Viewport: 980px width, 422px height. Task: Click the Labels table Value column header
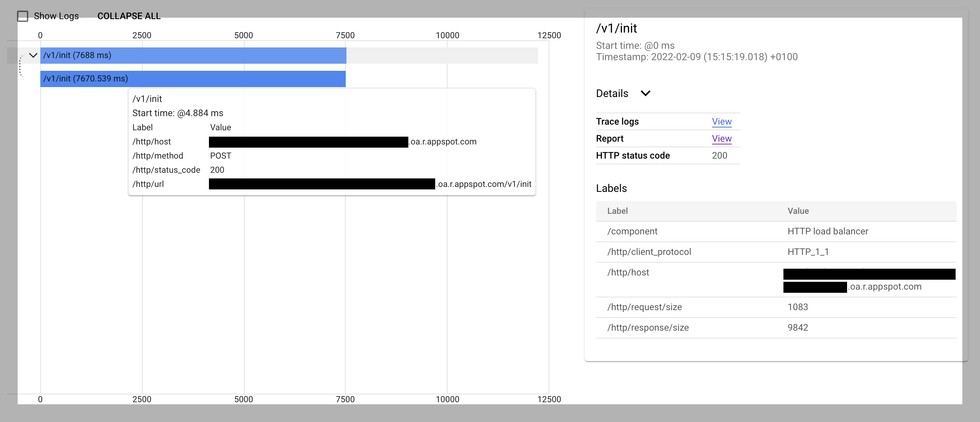[x=798, y=211]
